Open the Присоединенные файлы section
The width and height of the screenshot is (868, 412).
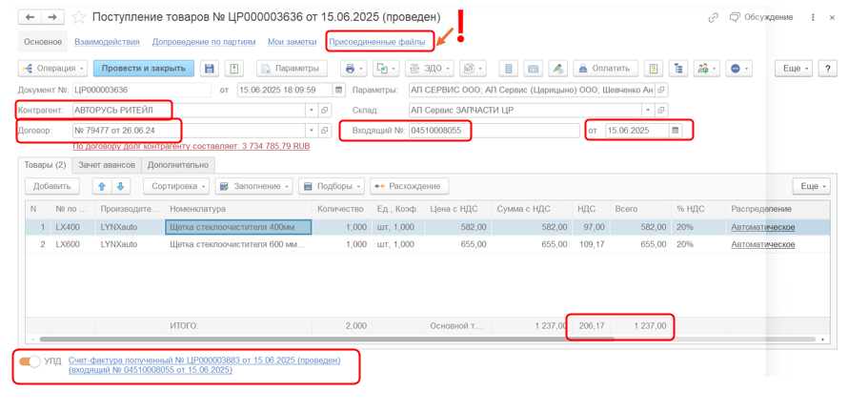pos(376,42)
